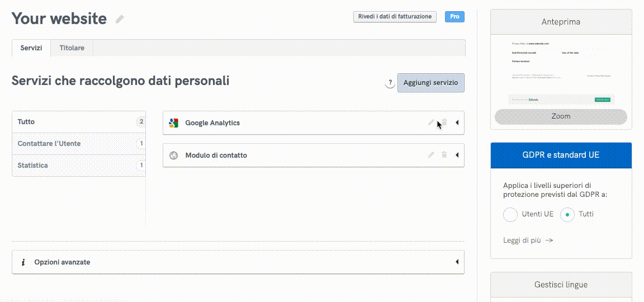Edit the Google Analytics service with pencil icon
This screenshot has width=644, height=302.
431,123
